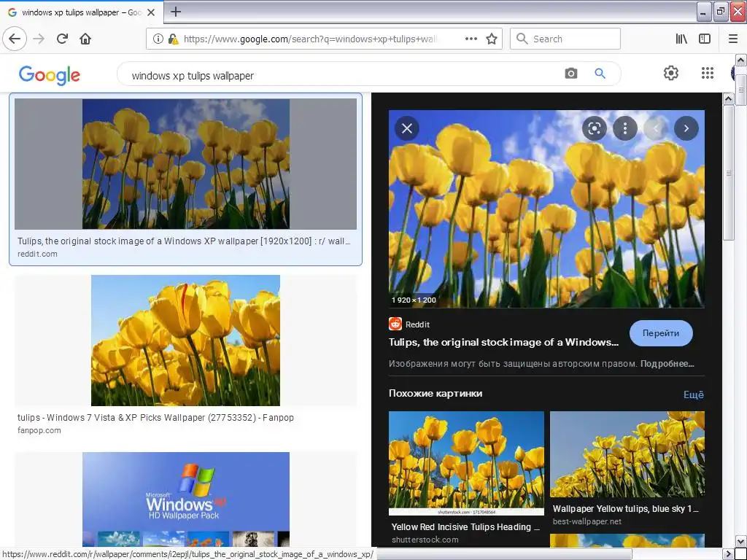Open a new browser tab

(175, 12)
